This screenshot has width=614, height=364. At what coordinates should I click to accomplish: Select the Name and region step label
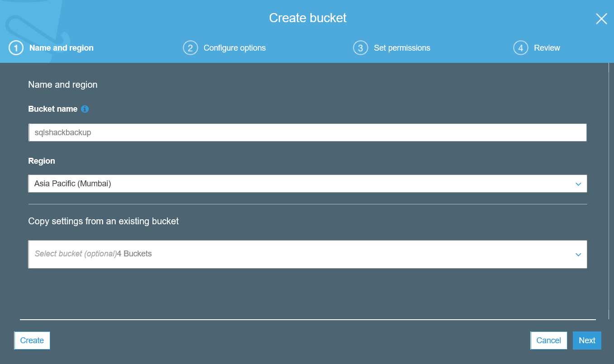pyautogui.click(x=61, y=47)
